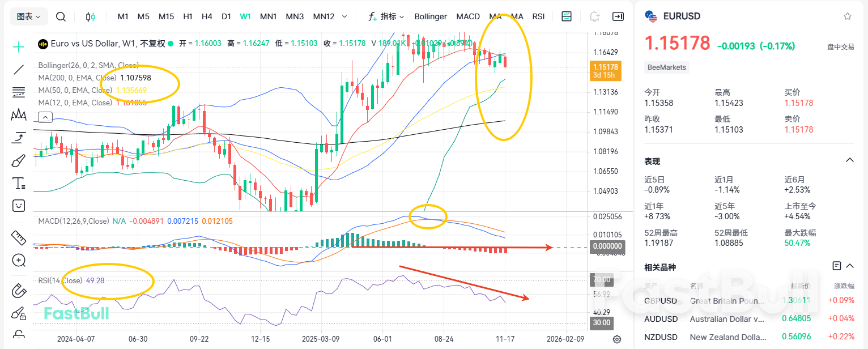Click the BeeMarkets broker button
The width and height of the screenshot is (868, 349).
click(666, 67)
